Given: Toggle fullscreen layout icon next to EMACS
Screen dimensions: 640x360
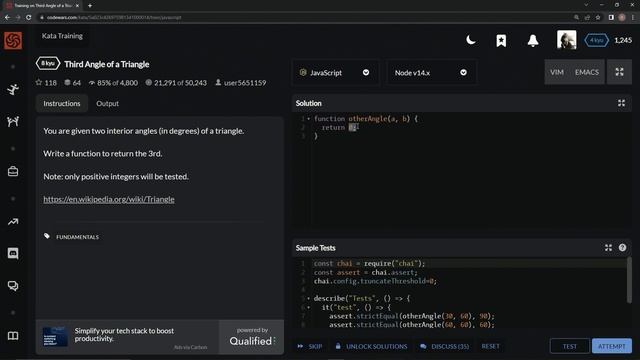Looking at the screenshot, I should click(619, 72).
